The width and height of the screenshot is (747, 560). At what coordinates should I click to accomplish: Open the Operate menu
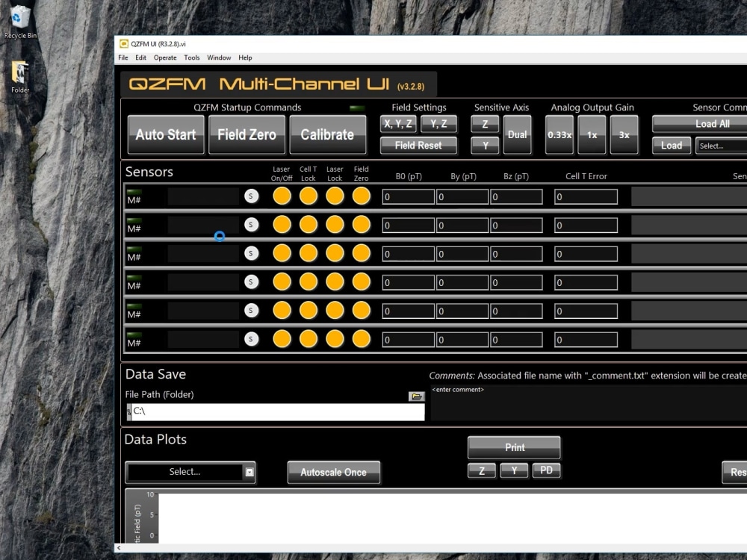pos(165,57)
